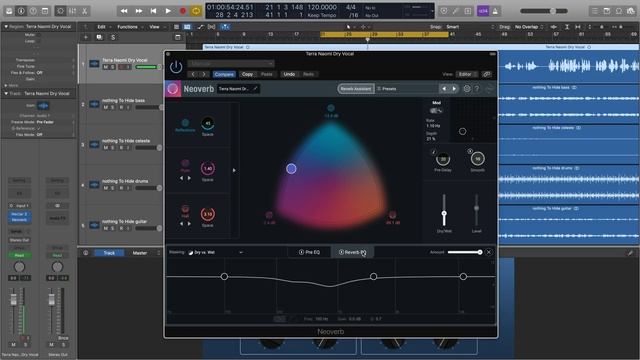The image size is (640, 360).
Task: Select the nothing To Hide guitar track icon
Action: [x=94, y=225]
